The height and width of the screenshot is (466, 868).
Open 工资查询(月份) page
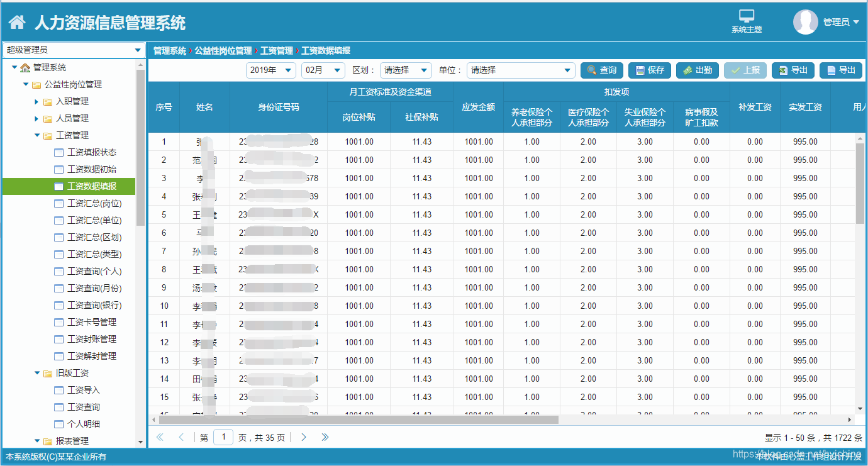(x=94, y=288)
